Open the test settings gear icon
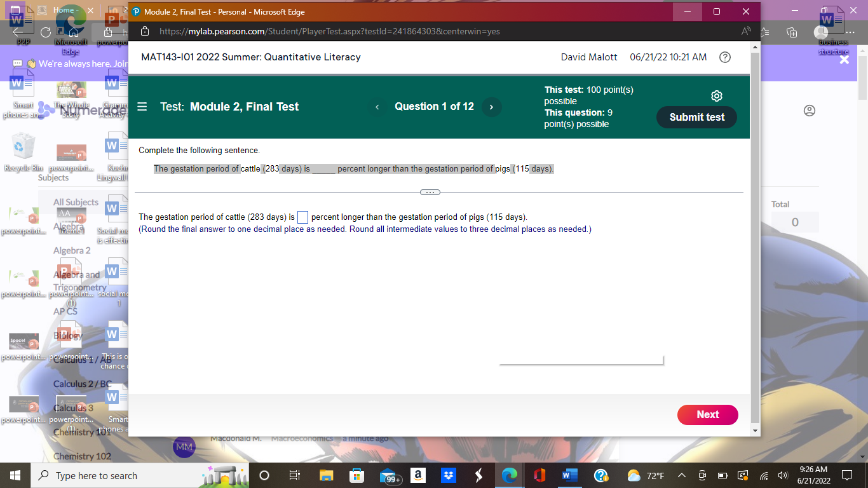 coord(717,96)
